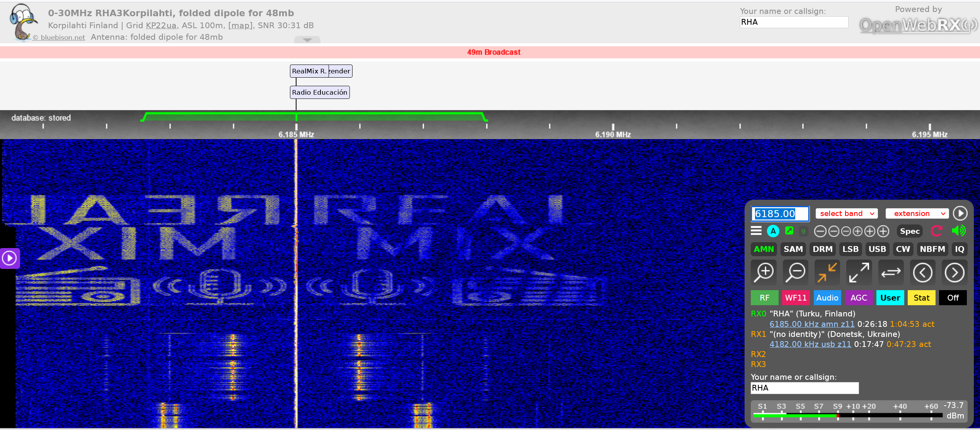
Task: Click the 6185.00 frequency entry field
Action: click(x=780, y=214)
